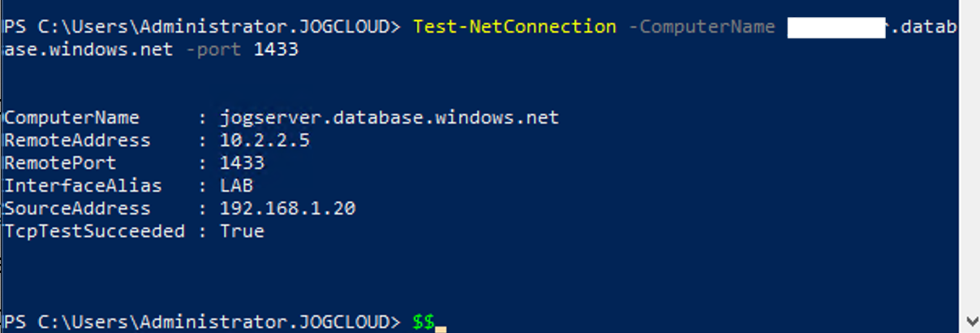980x333 pixels.
Task: Click the bottom PS prompt path
Action: pos(201,321)
